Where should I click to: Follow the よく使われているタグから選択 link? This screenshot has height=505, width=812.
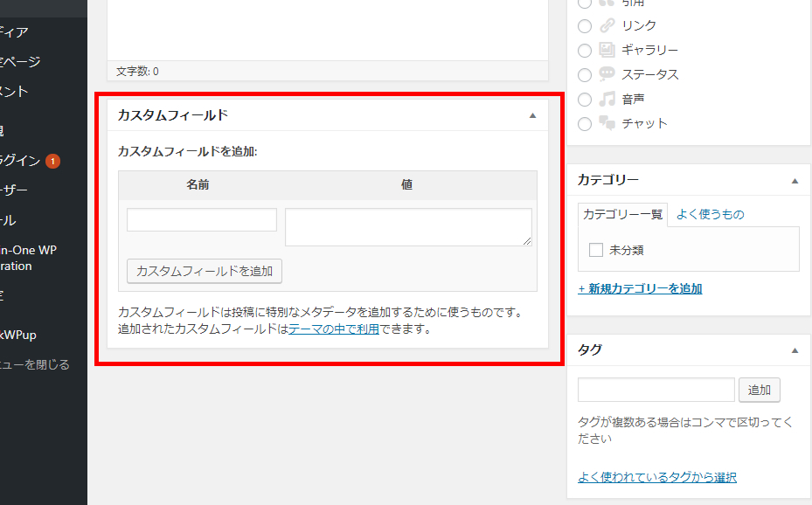pos(656,477)
